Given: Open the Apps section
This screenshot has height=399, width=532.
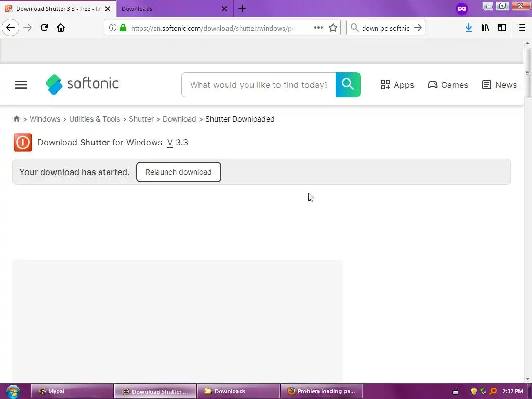Looking at the screenshot, I should pos(397,85).
